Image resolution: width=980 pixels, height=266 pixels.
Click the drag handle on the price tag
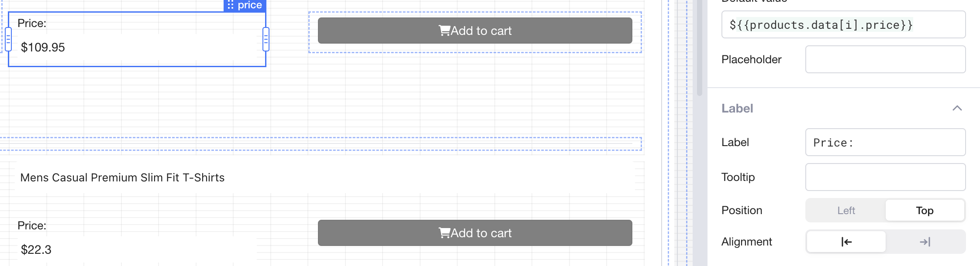pyautogui.click(x=231, y=5)
